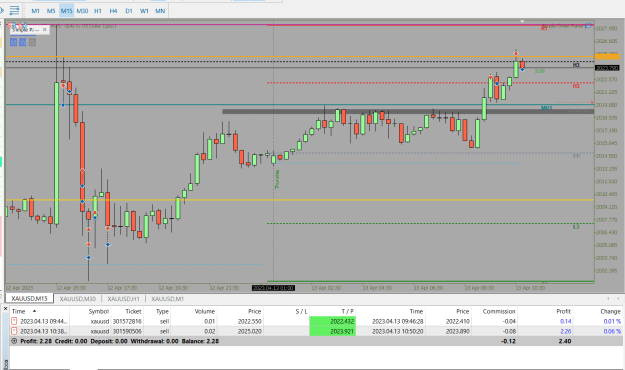The image size is (625, 370).
Task: Sort history by T / P column
Action: coord(348,311)
